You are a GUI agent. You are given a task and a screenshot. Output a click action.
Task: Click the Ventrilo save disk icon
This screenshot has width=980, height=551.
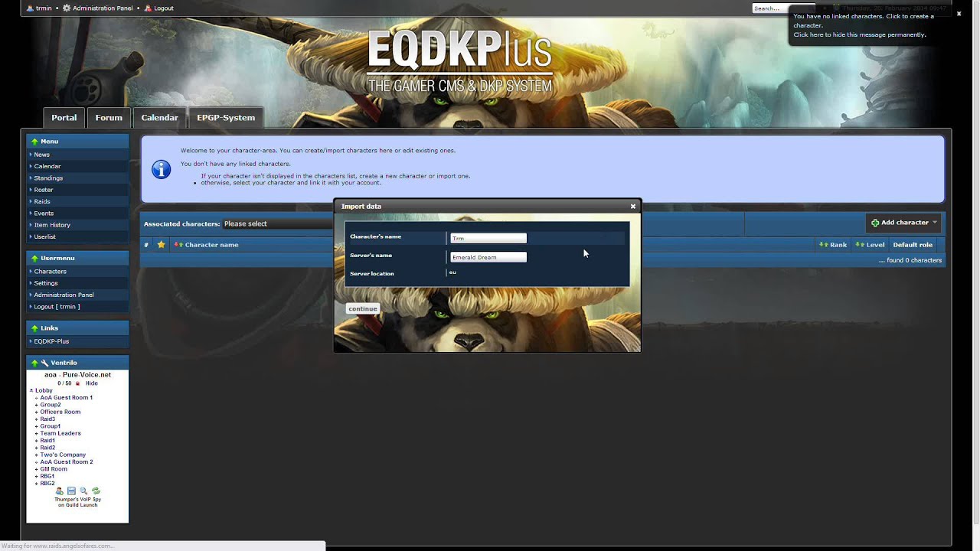(71, 491)
